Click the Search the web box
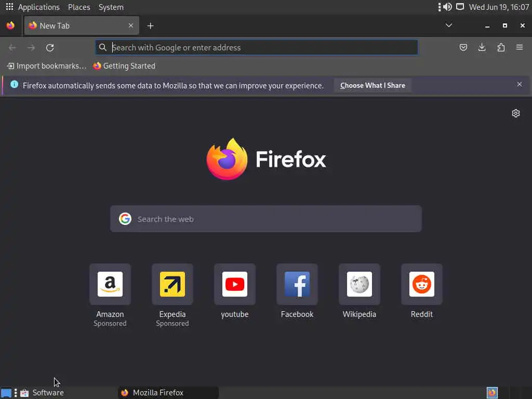Viewport: 532px width, 399px height. tap(266, 219)
